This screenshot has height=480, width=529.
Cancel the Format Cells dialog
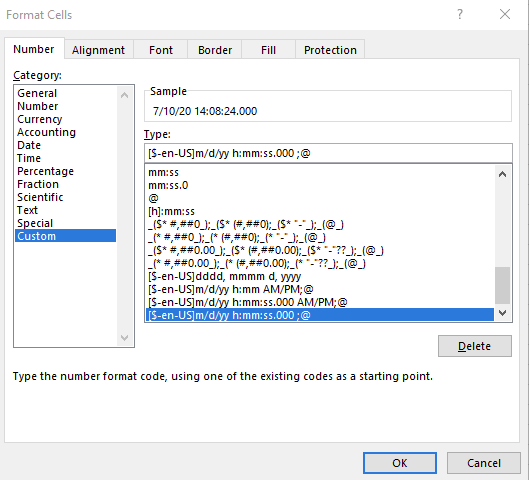pos(484,463)
